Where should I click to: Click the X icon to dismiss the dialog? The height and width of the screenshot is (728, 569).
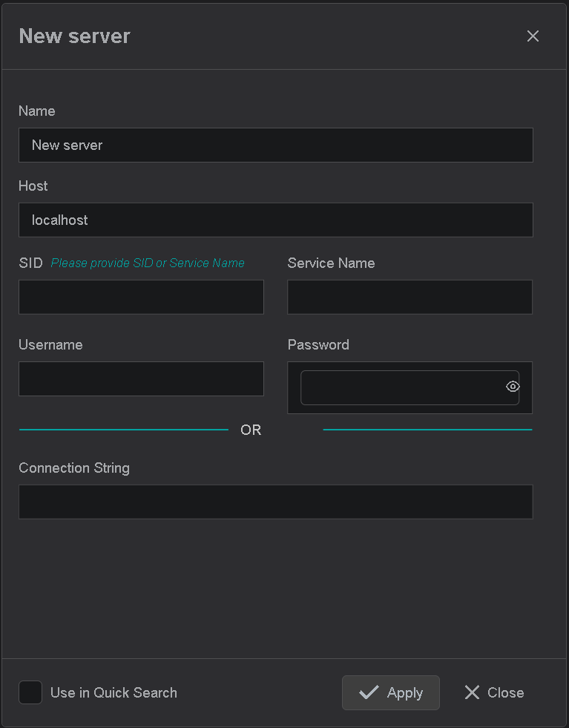click(x=533, y=36)
